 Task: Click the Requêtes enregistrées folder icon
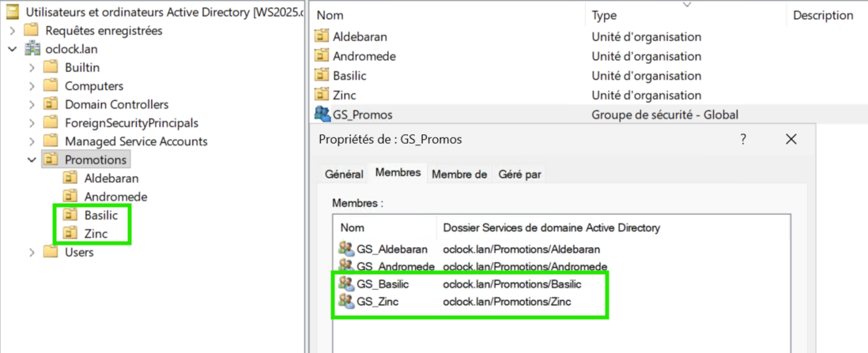[32, 31]
